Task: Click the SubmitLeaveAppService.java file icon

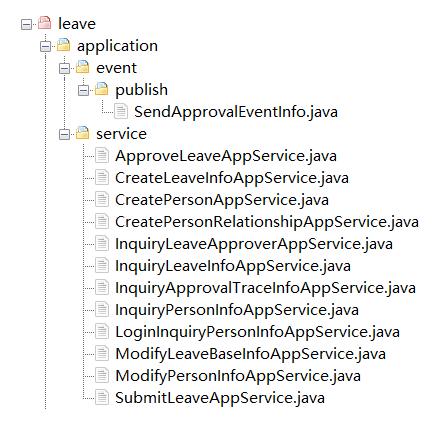Action: point(102,398)
